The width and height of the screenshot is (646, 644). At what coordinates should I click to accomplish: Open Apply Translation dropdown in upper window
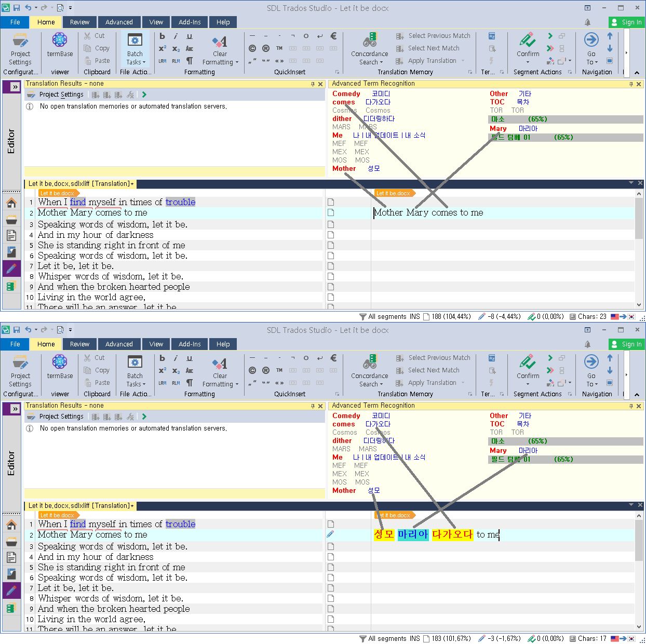463,61
